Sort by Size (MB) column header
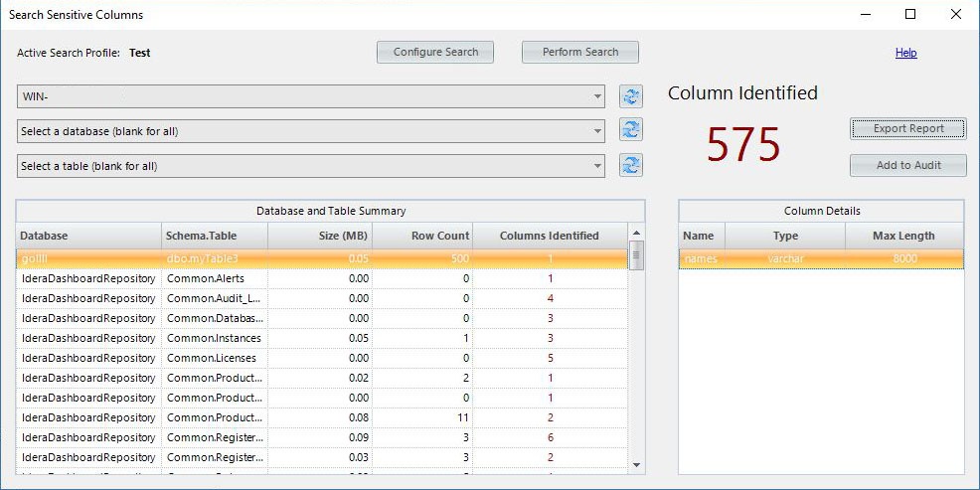Viewport: 980px width, 490px height. tap(320, 236)
